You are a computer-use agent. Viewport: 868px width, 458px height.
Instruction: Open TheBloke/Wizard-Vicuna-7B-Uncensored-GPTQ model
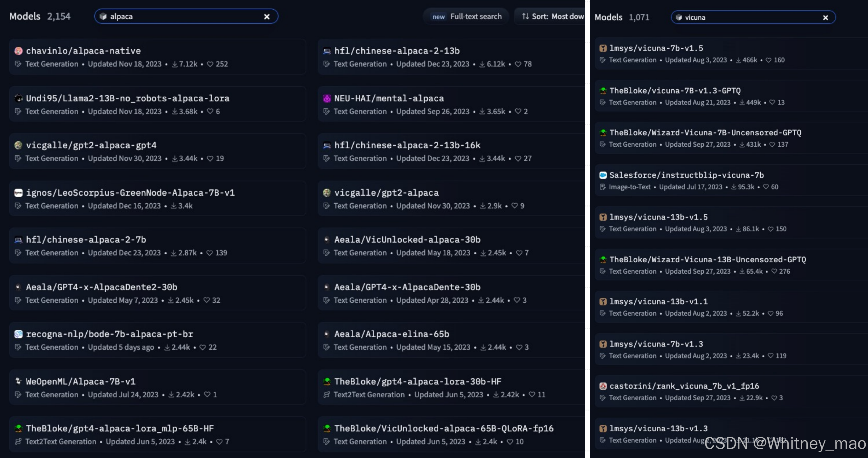point(705,133)
